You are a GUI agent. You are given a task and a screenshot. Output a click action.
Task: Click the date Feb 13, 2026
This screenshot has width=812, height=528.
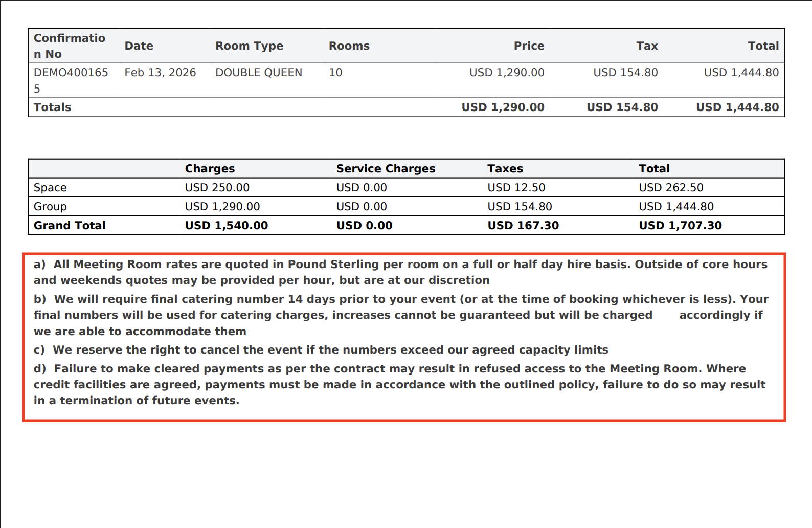point(160,73)
